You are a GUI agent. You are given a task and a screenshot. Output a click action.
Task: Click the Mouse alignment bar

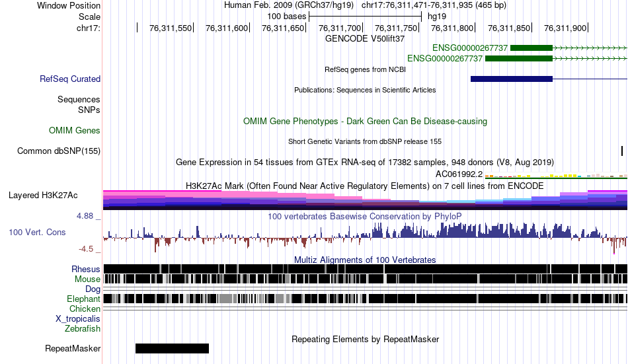coord(366,279)
